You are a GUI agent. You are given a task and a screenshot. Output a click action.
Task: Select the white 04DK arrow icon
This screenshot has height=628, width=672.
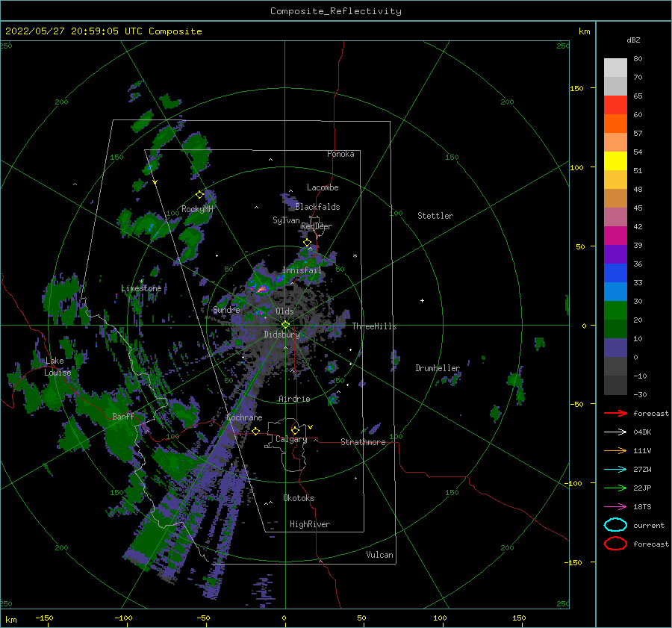tap(615, 432)
